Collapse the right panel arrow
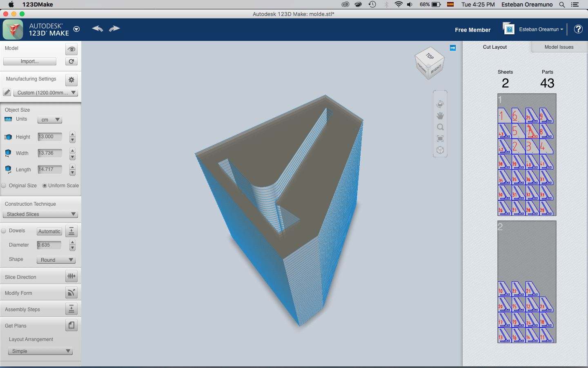588x368 pixels. click(x=453, y=48)
